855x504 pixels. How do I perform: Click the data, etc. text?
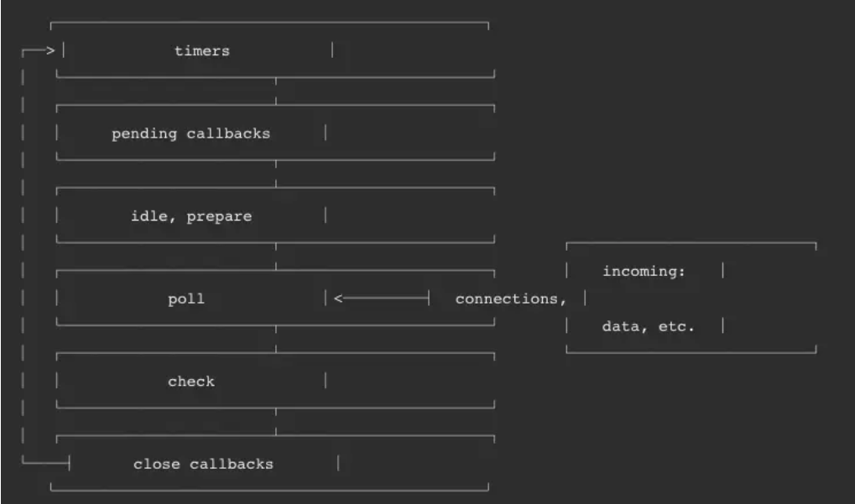649,326
